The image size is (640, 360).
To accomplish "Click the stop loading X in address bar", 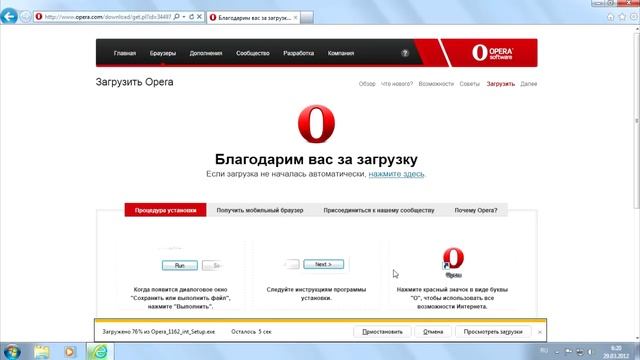I will click(199, 17).
